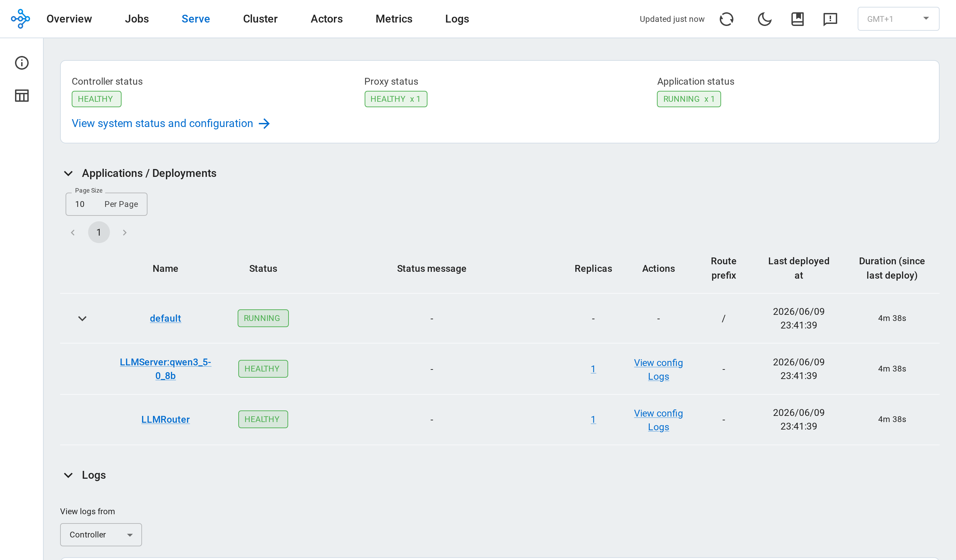Click the Replicas column header
The height and width of the screenshot is (560, 956).
pyautogui.click(x=593, y=269)
